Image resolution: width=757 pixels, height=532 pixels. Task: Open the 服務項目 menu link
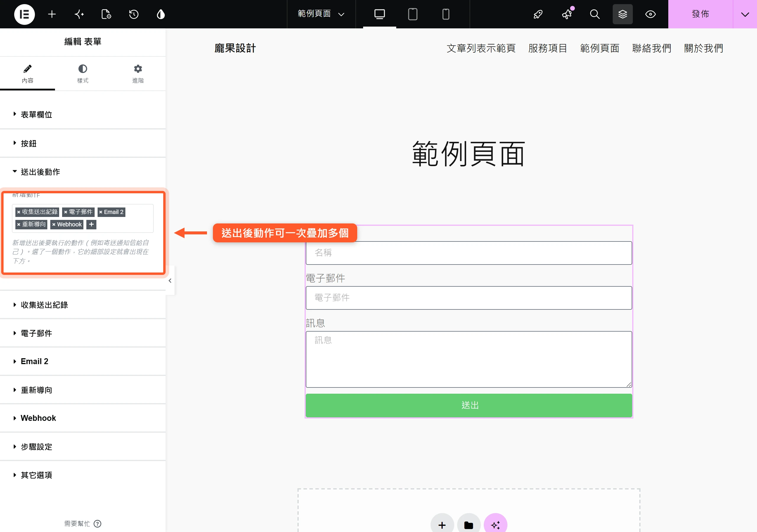tap(548, 48)
